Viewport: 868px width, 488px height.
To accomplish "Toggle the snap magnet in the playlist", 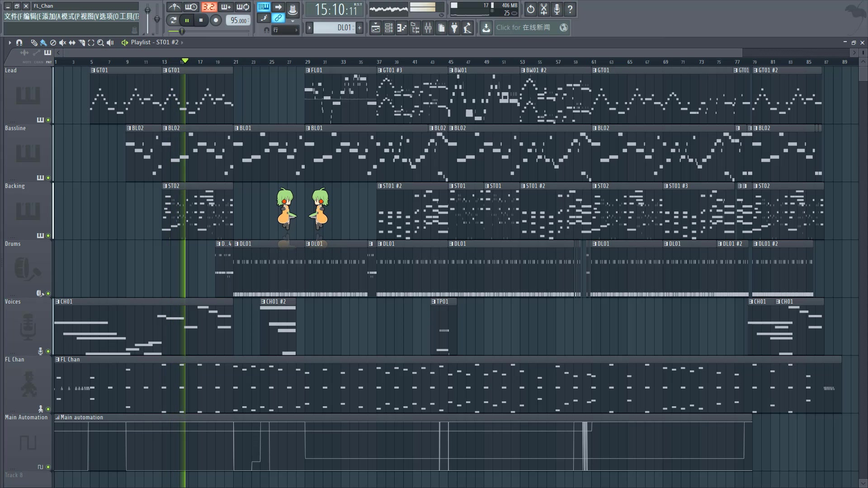I will [x=19, y=43].
